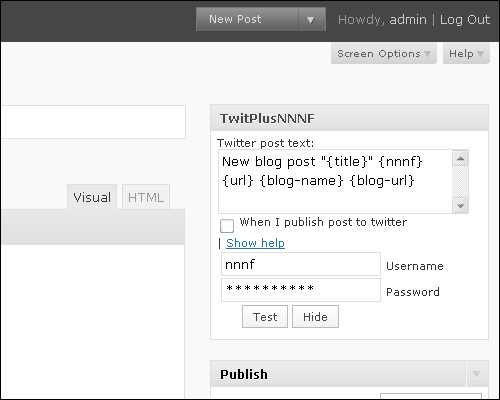Collapse the Publish box with its arrow

coord(477,374)
